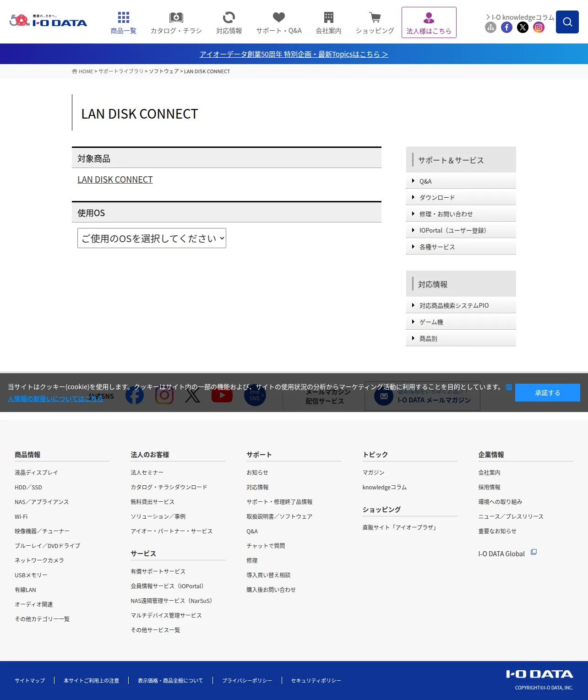The width and height of the screenshot is (588, 700).
Task: Open サポートライブラリ breadcrumb link
Action: coord(121,71)
